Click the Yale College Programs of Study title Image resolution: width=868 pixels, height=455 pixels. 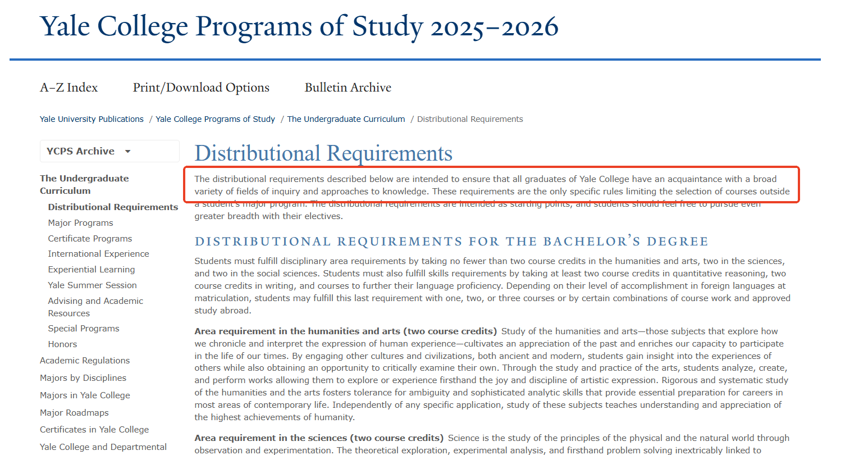click(x=299, y=26)
